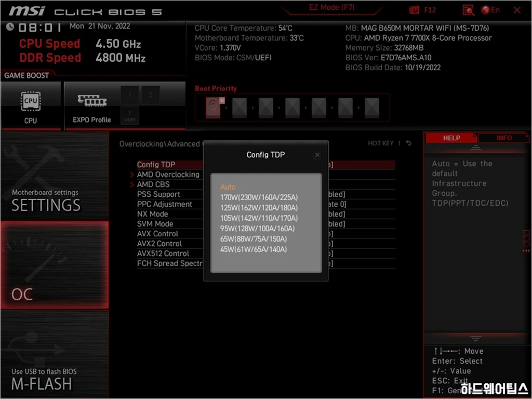Switch to the HELP tab

click(451, 138)
